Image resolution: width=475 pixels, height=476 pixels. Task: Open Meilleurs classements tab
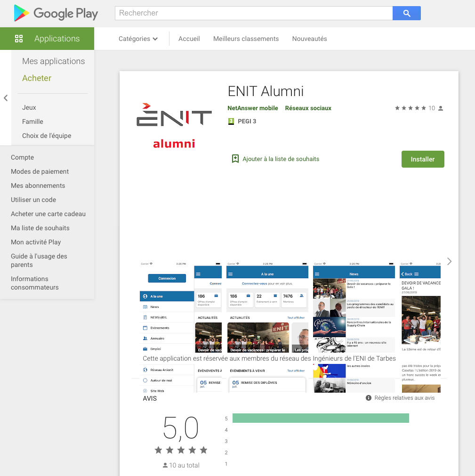pos(246,39)
